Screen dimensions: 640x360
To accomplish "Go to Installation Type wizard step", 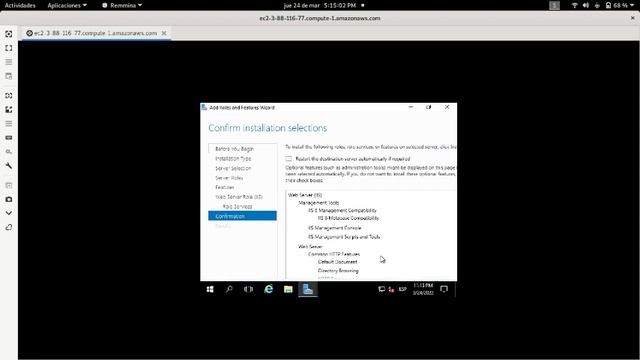I will pyautogui.click(x=233, y=159).
